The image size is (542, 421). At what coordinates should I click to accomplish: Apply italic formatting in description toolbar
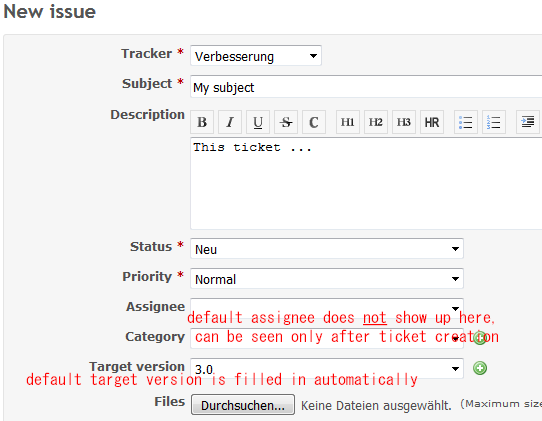(x=230, y=122)
